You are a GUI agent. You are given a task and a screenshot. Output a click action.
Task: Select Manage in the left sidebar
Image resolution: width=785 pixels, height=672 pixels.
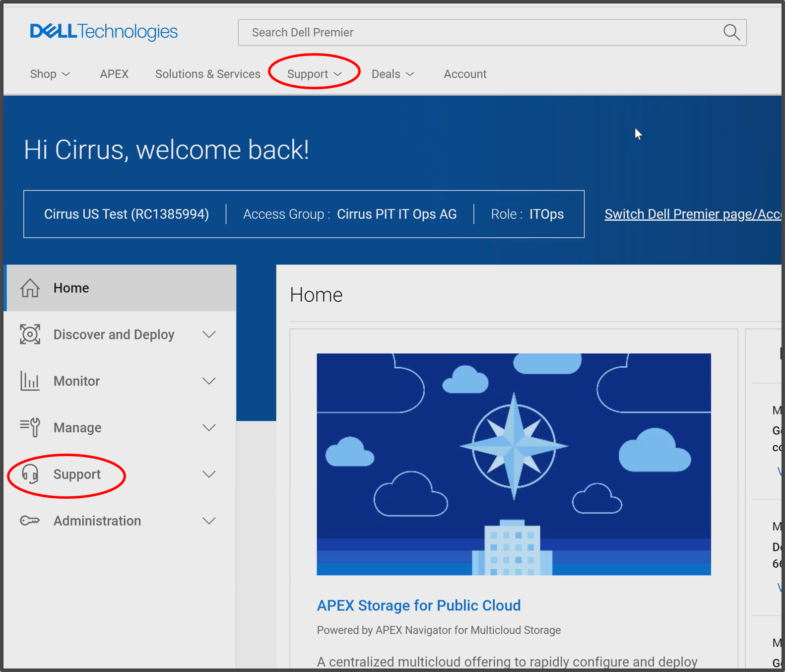120,427
